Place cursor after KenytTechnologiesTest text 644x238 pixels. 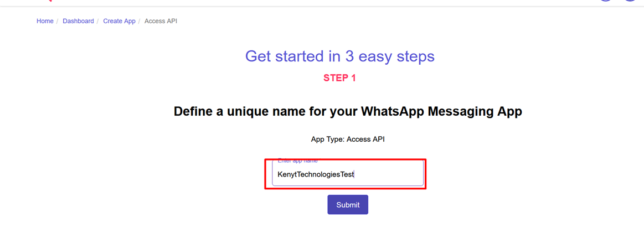[x=354, y=174]
